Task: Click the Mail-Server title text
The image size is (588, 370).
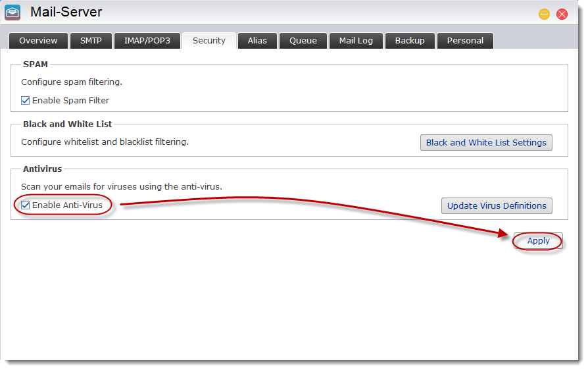Action: coord(66,13)
